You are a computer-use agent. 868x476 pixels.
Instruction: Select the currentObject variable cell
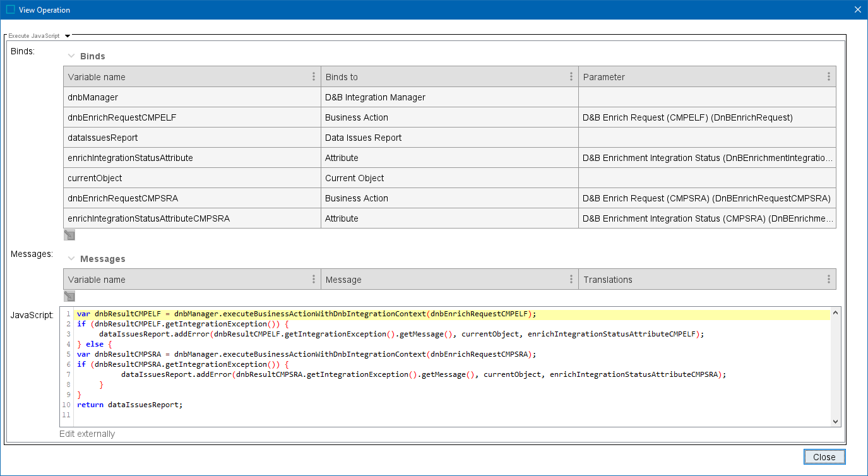click(192, 178)
